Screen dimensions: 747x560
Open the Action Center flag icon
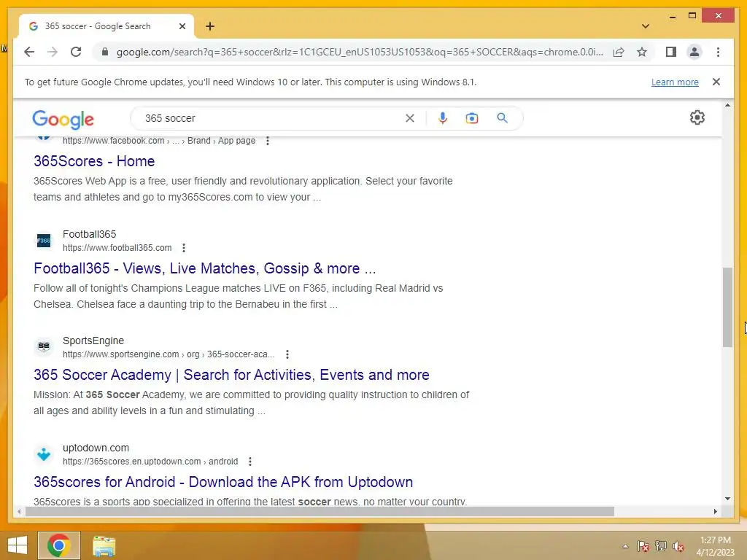point(643,546)
